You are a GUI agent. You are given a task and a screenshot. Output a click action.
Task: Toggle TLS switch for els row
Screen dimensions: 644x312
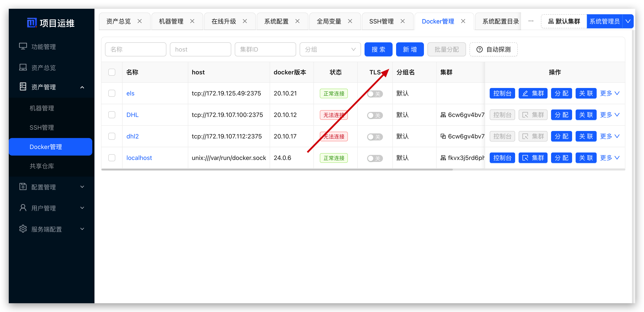pos(375,94)
